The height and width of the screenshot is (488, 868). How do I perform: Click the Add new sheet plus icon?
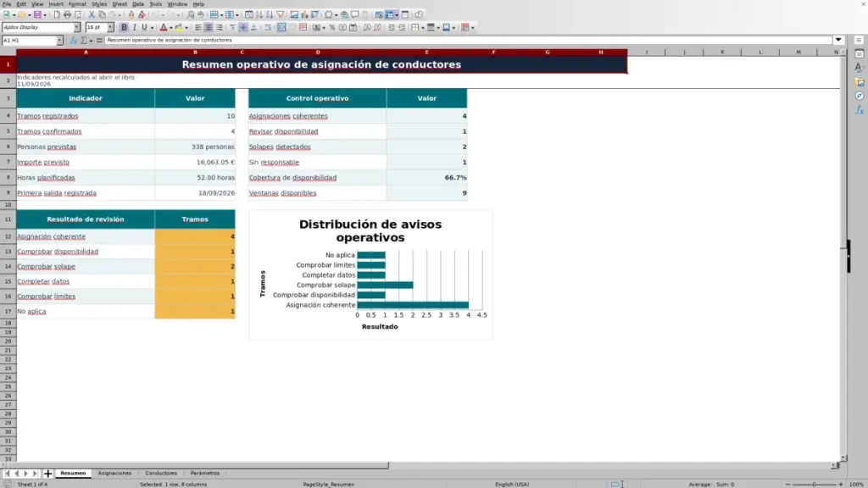coord(47,474)
